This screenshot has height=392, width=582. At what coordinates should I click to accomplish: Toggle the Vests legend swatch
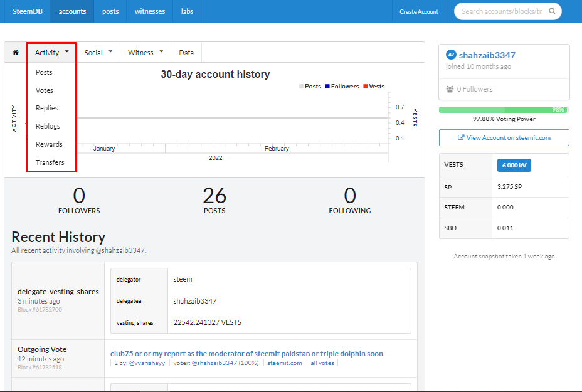(365, 86)
